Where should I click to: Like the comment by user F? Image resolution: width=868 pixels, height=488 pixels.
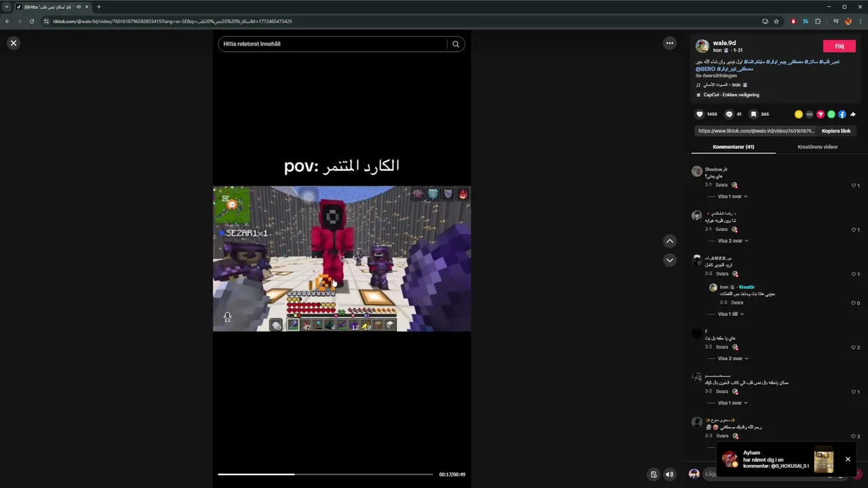854,347
